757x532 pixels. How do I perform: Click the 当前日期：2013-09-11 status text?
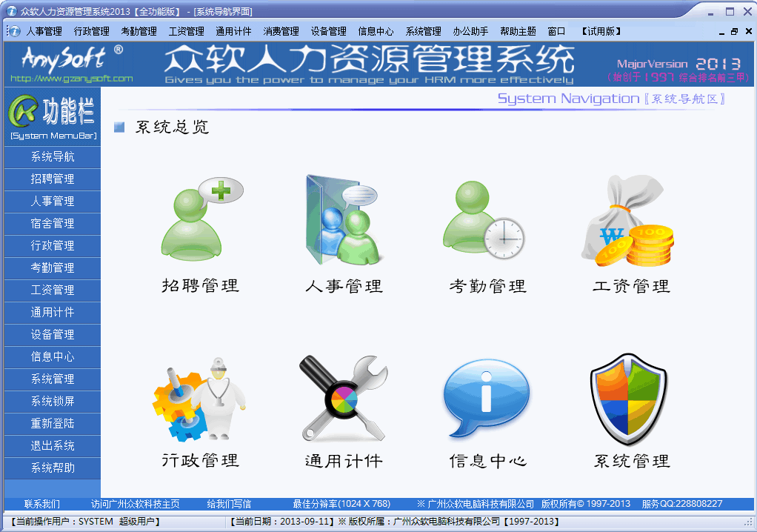[282, 522]
